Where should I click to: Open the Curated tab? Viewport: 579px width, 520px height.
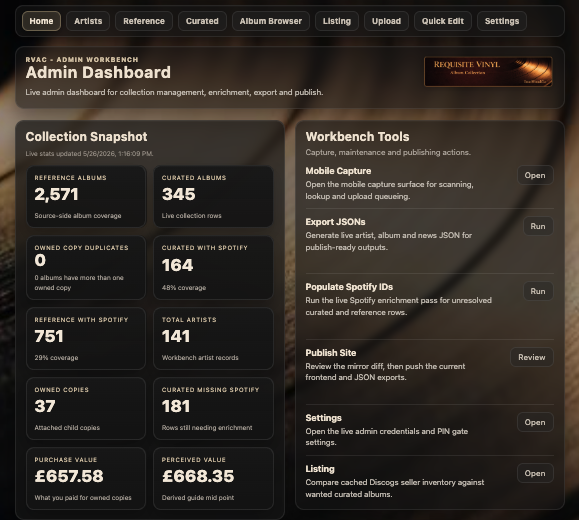click(x=202, y=21)
